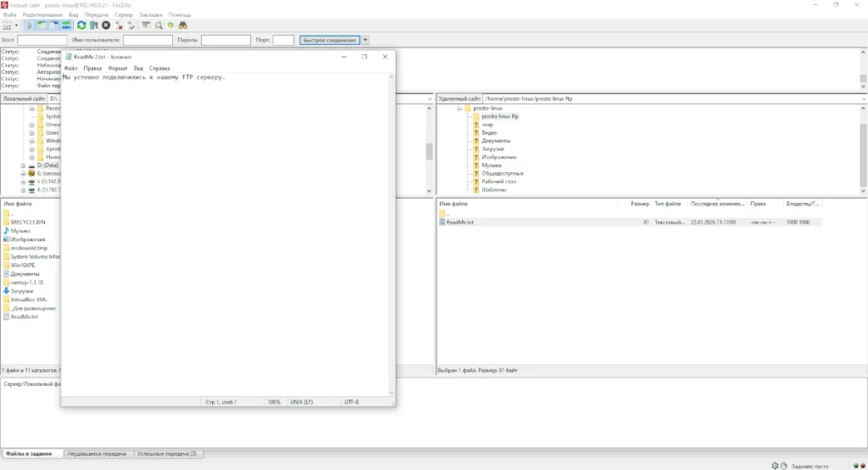Image resolution: width=868 pixels, height=470 pixels.
Task: Select Изображения folder in remote tree
Action: (x=498, y=158)
